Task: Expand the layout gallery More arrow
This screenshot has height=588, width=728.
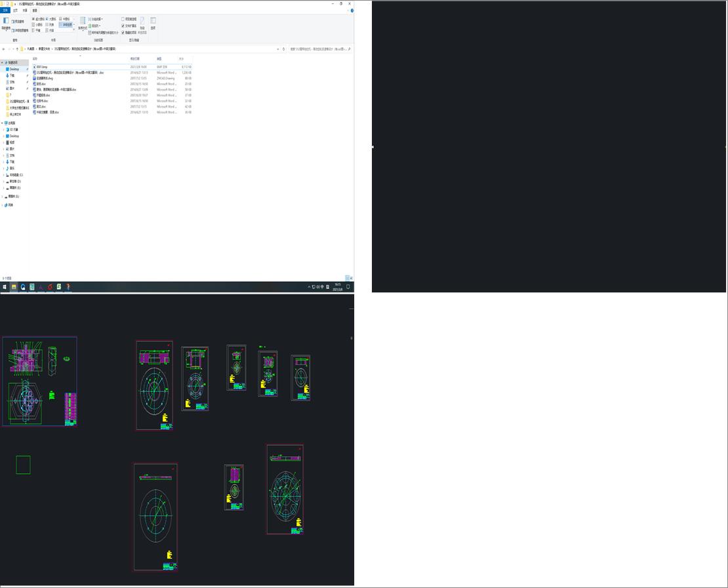Action: (74, 30)
